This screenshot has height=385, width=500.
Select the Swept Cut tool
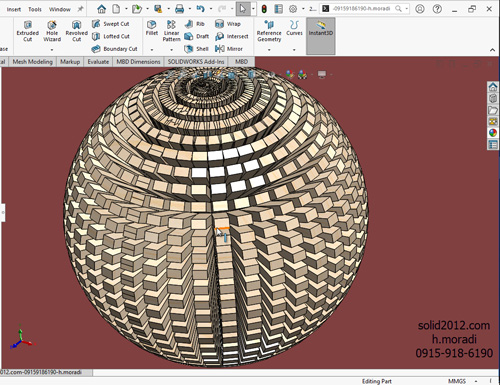[111, 24]
